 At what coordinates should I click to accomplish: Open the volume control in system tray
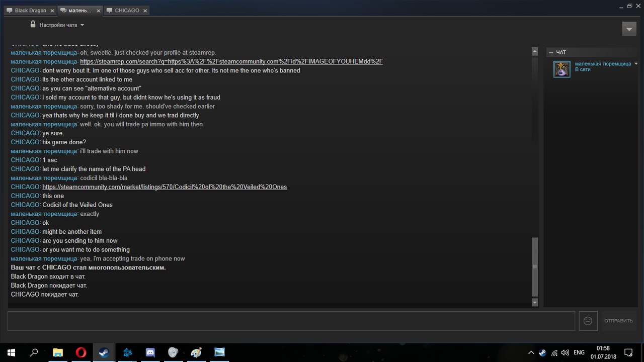coord(565,353)
